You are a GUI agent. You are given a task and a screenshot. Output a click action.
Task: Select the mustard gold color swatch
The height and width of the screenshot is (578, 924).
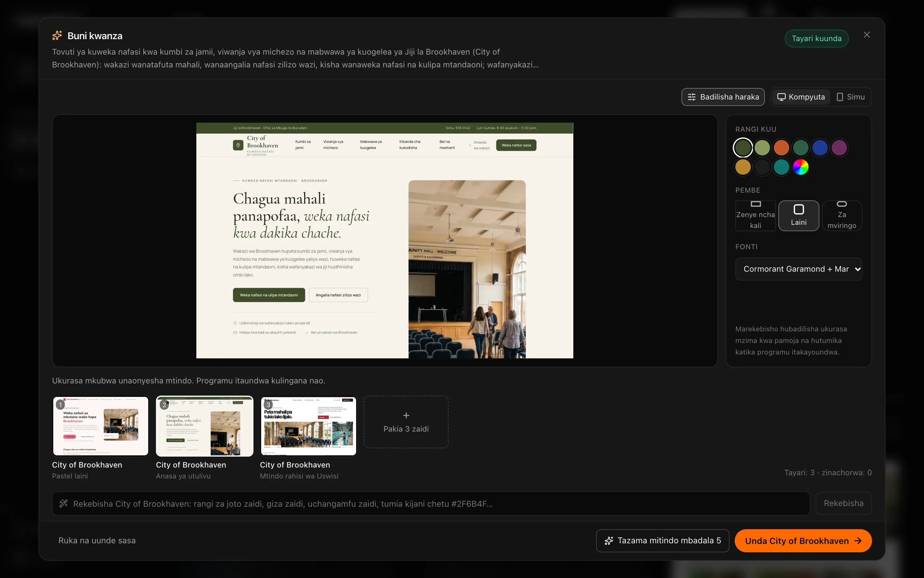[743, 167]
